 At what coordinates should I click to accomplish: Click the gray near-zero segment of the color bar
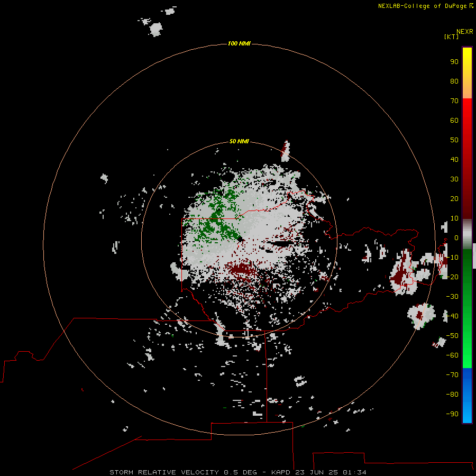[467, 234]
